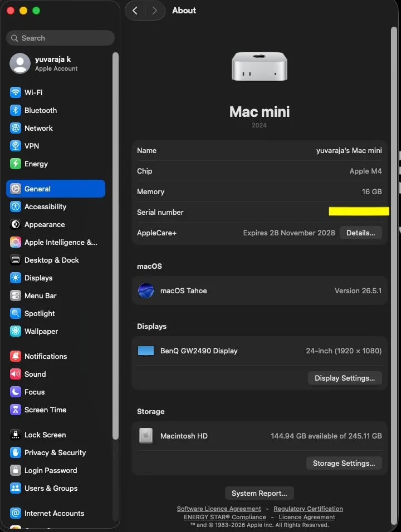Viewport: 401px width, 532px height.
Task: Go forward with the right chevron
Action: click(154, 11)
